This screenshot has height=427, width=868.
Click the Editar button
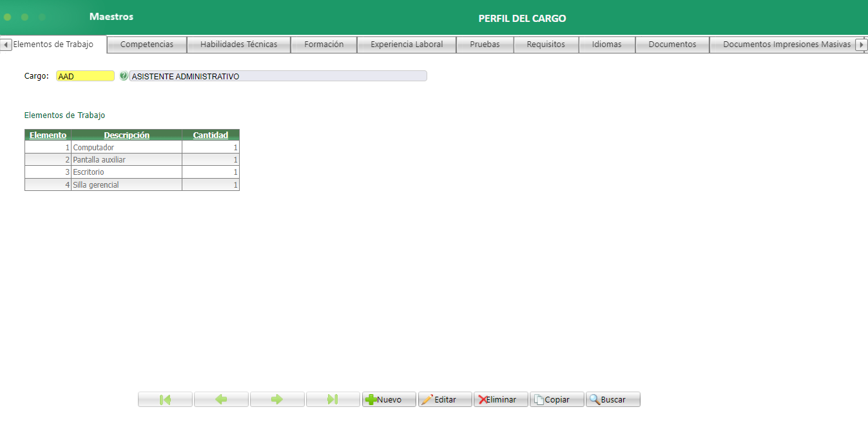445,399
